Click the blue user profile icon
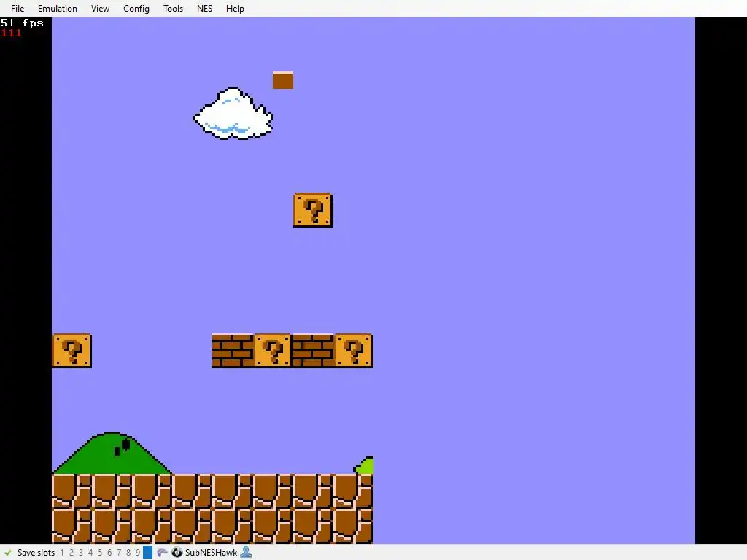 coord(246,553)
